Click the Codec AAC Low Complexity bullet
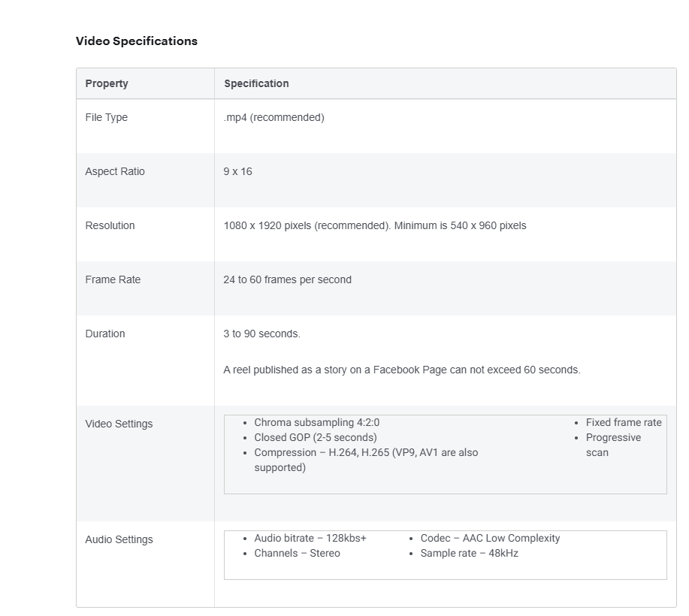 coord(490,538)
